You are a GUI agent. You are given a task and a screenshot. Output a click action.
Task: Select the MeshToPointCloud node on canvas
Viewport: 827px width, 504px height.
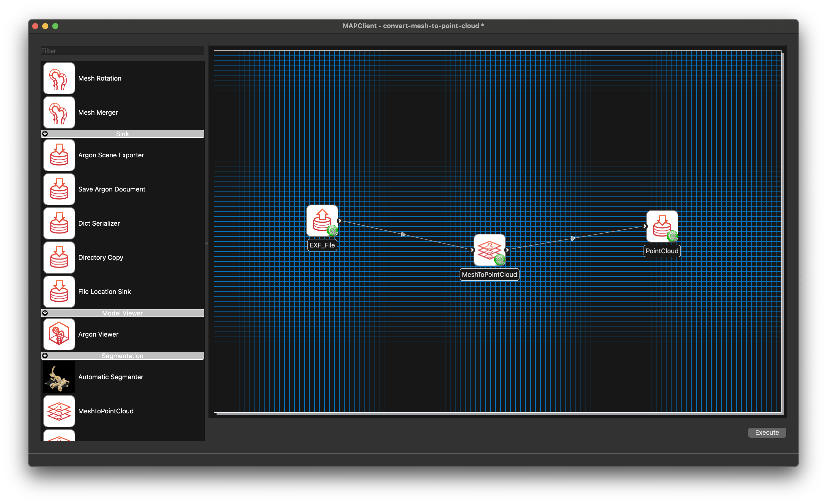coord(489,250)
